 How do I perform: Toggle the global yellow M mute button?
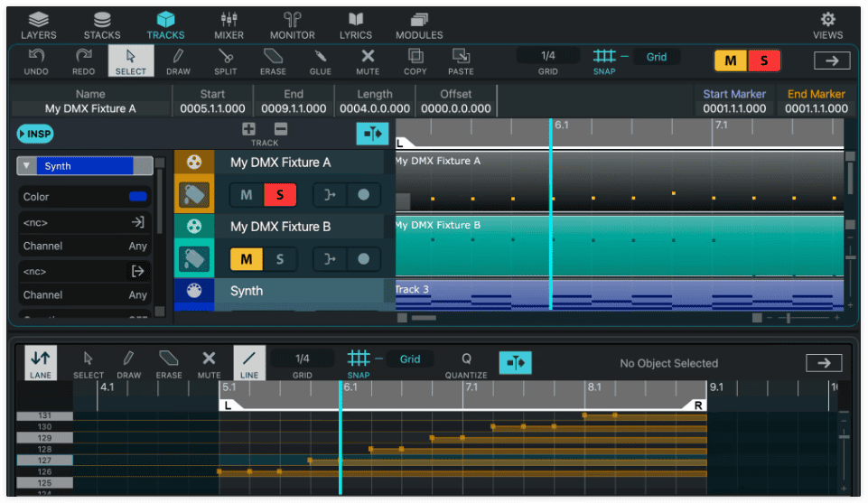tap(731, 61)
